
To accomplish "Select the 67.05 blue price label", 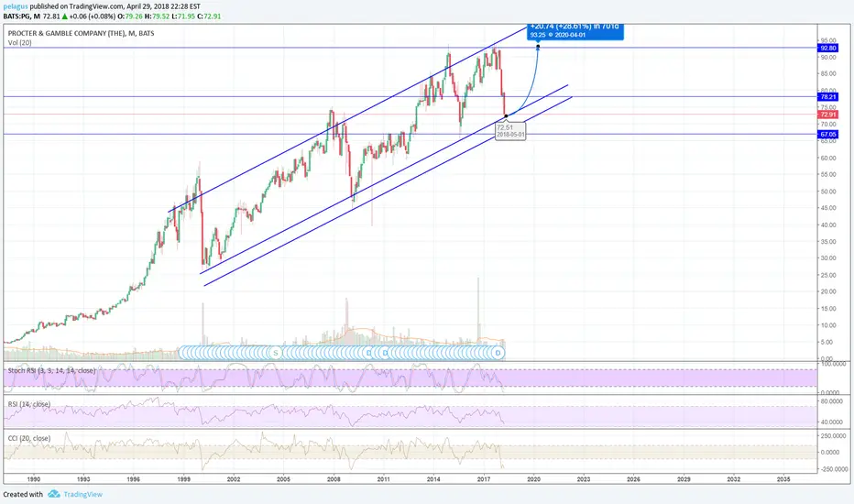I will click(x=827, y=134).
